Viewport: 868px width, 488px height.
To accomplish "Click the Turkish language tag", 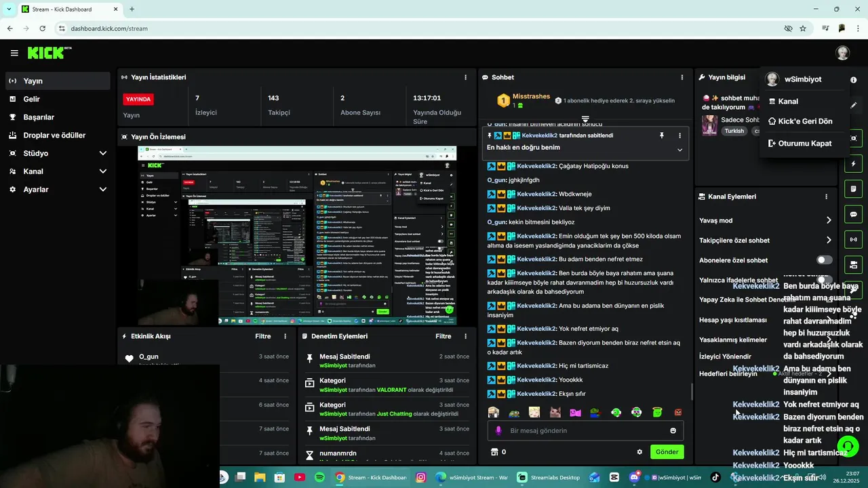I will point(734,131).
